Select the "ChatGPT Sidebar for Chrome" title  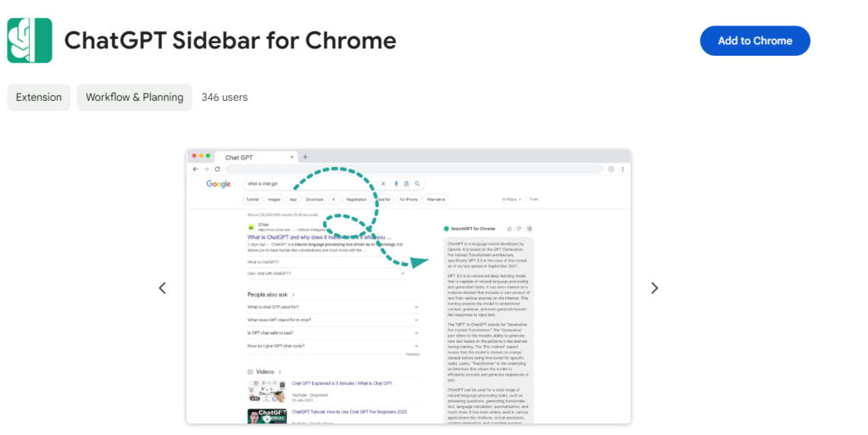click(x=231, y=41)
